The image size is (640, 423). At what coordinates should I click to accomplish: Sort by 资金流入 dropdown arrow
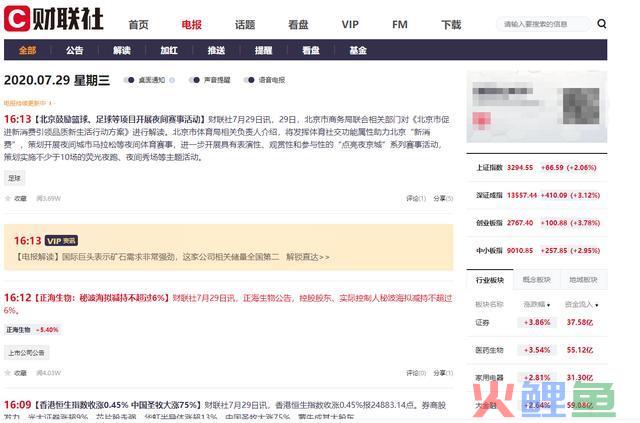[x=597, y=305]
